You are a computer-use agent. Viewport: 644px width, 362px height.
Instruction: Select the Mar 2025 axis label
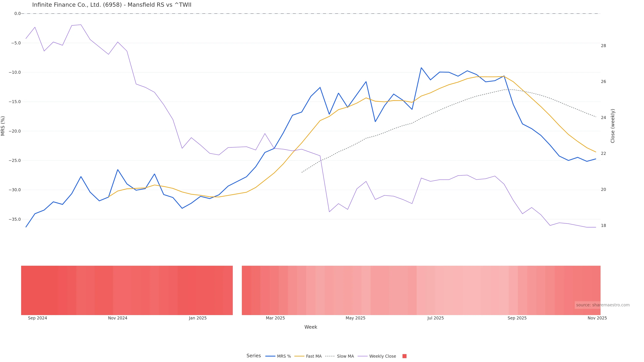(x=275, y=318)
